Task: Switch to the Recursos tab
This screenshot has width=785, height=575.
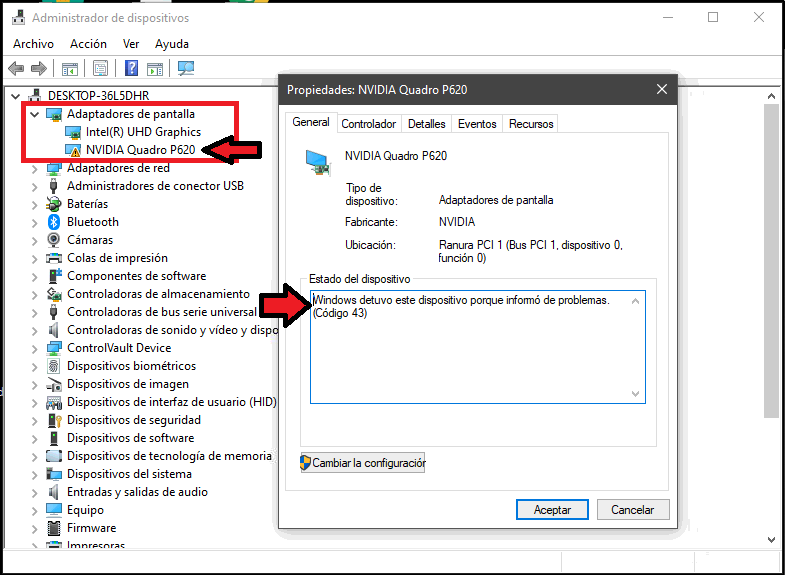Action: [531, 124]
